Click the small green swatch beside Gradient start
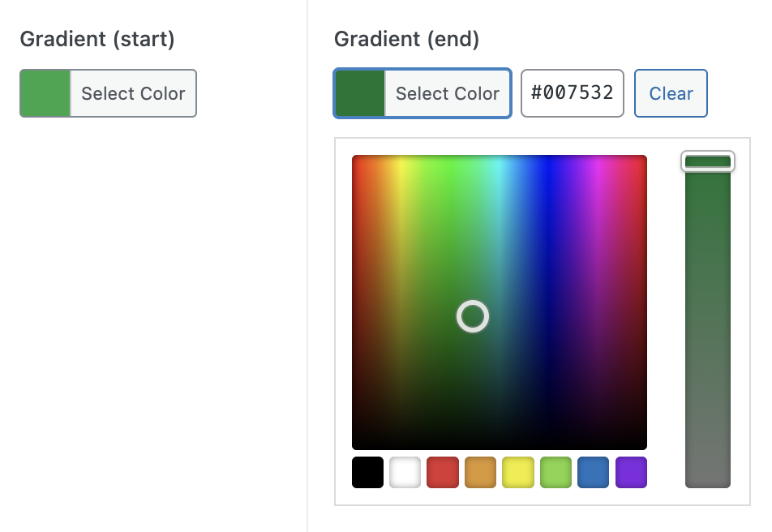 [45, 92]
